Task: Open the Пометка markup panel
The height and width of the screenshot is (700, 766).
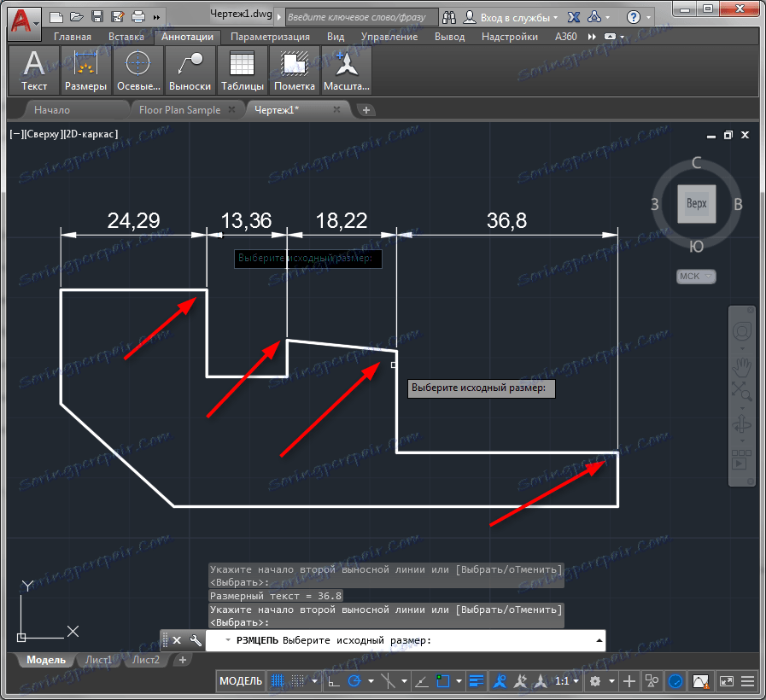Action: click(x=295, y=70)
